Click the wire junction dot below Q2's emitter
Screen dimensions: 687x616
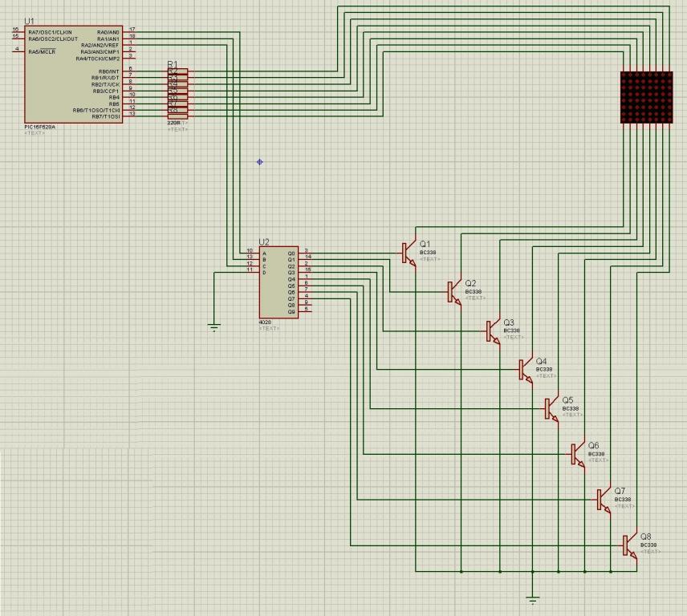pos(461,571)
